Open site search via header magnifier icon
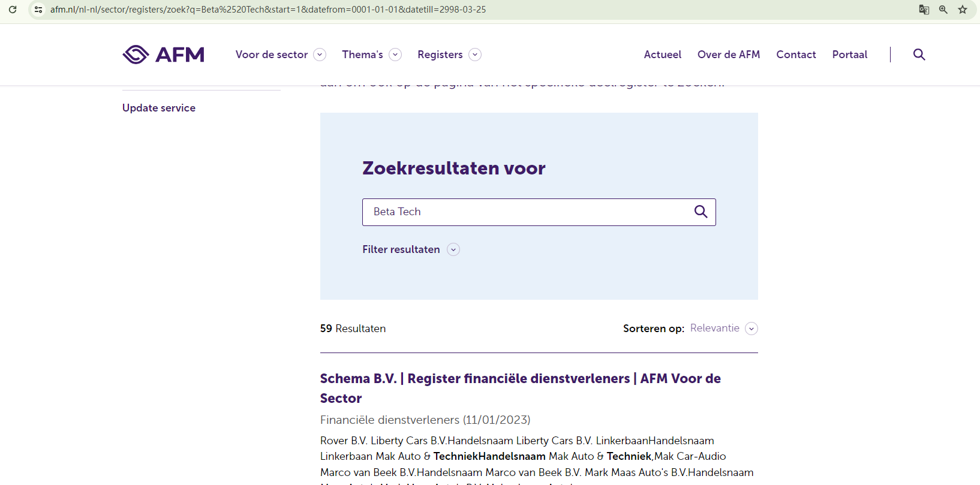This screenshot has height=485, width=980. pyautogui.click(x=919, y=55)
